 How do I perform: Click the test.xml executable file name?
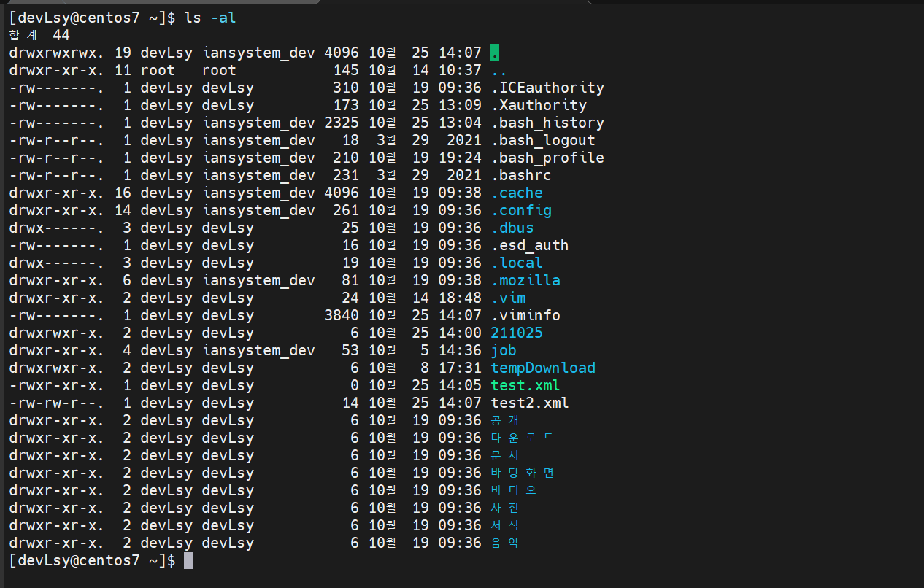pos(525,385)
